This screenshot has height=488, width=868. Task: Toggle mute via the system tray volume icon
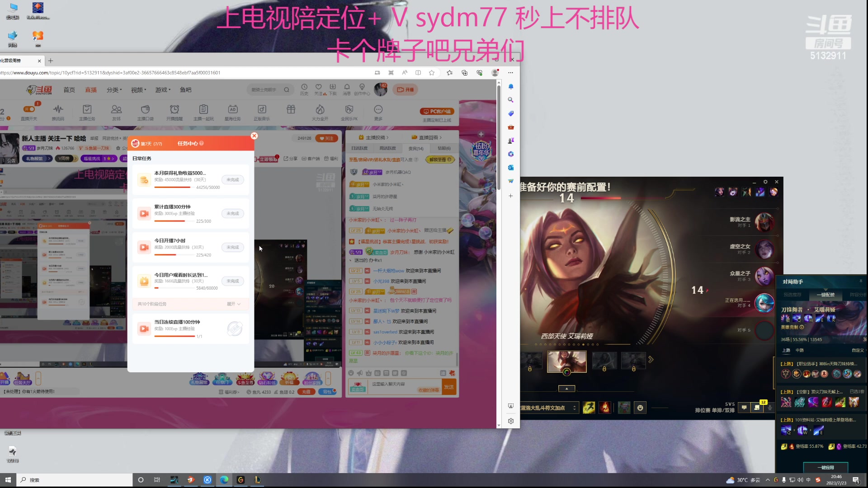(x=800, y=480)
